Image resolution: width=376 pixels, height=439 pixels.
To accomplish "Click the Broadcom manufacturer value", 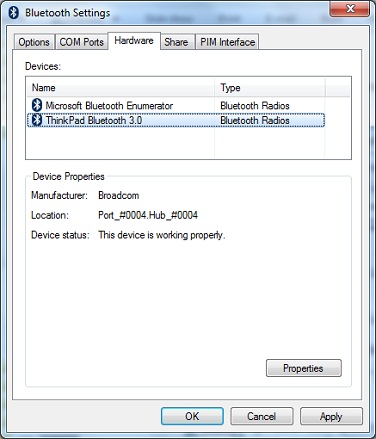I will [x=119, y=195].
